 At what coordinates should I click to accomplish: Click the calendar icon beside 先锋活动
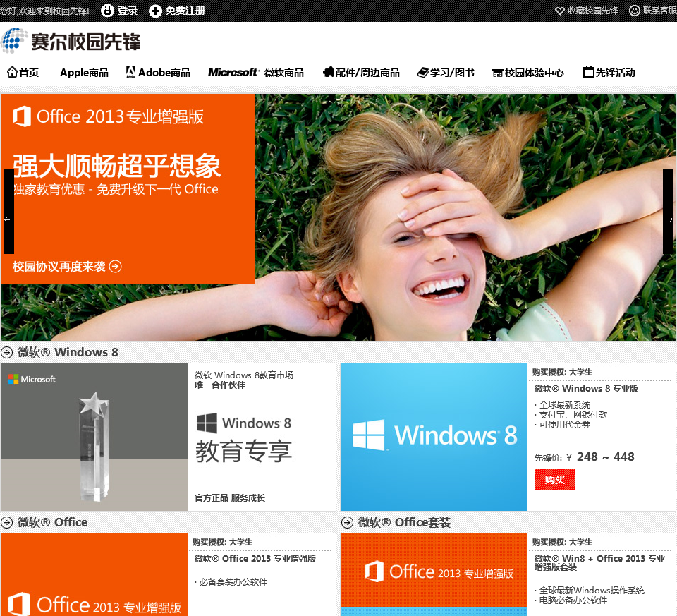pos(588,72)
